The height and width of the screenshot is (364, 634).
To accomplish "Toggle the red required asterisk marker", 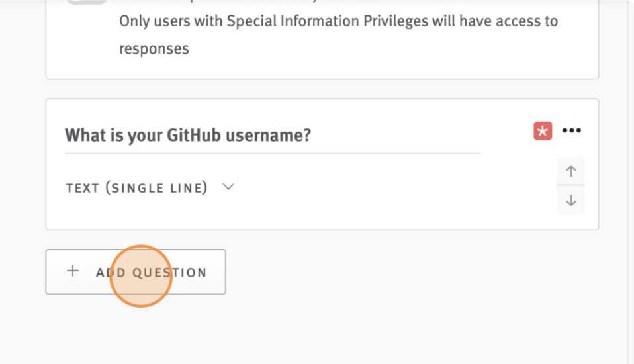I will coord(543,131).
